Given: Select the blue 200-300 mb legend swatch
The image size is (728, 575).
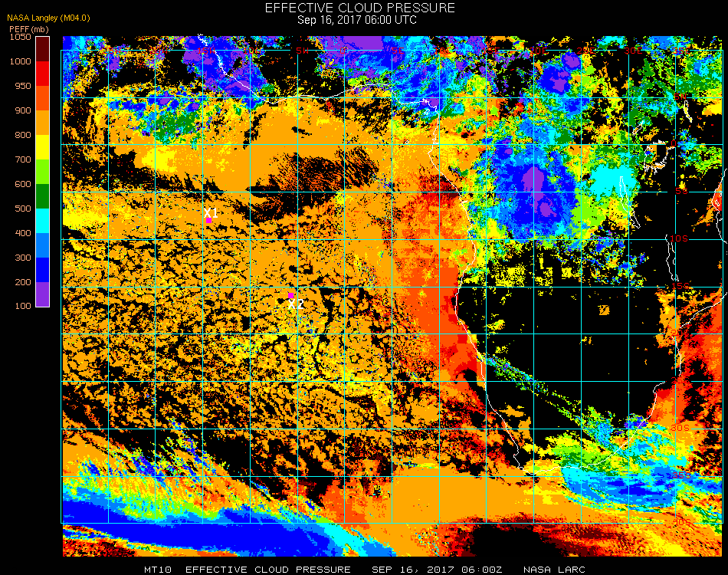Looking at the screenshot, I should coord(43,270).
